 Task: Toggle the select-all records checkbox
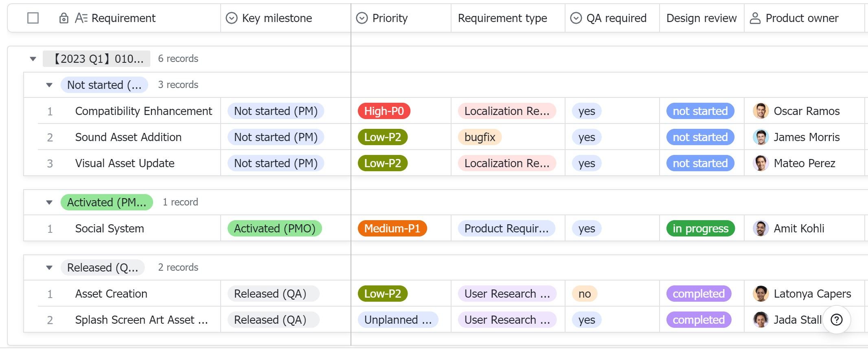(x=33, y=18)
